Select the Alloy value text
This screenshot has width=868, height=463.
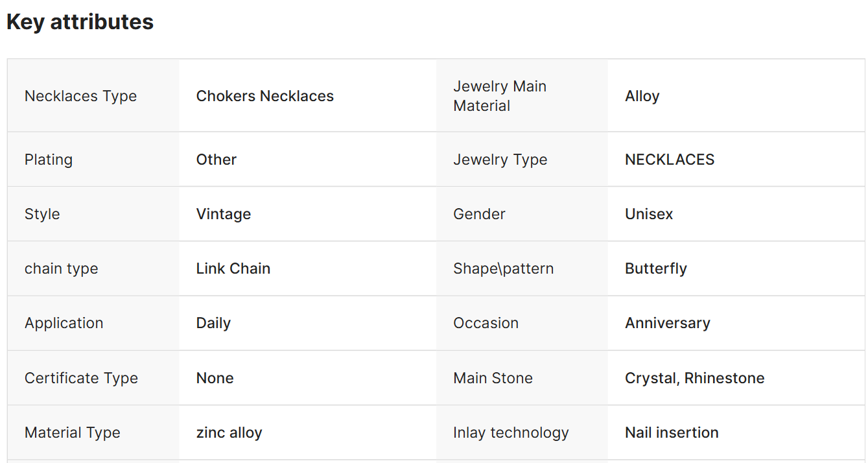[x=642, y=96]
